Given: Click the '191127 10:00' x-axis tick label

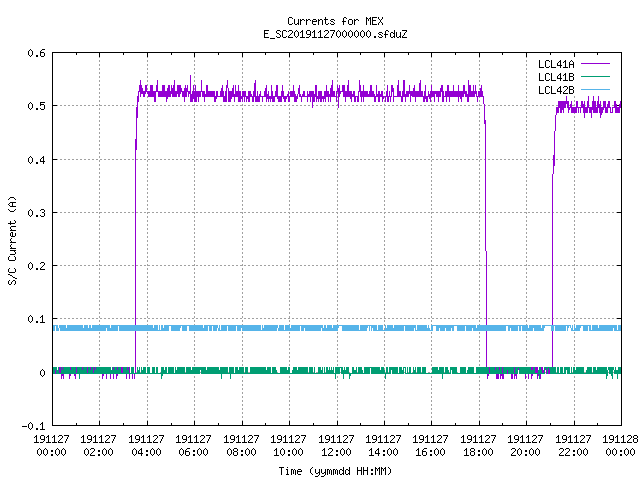Looking at the screenshot, I should pyautogui.click(x=288, y=446).
